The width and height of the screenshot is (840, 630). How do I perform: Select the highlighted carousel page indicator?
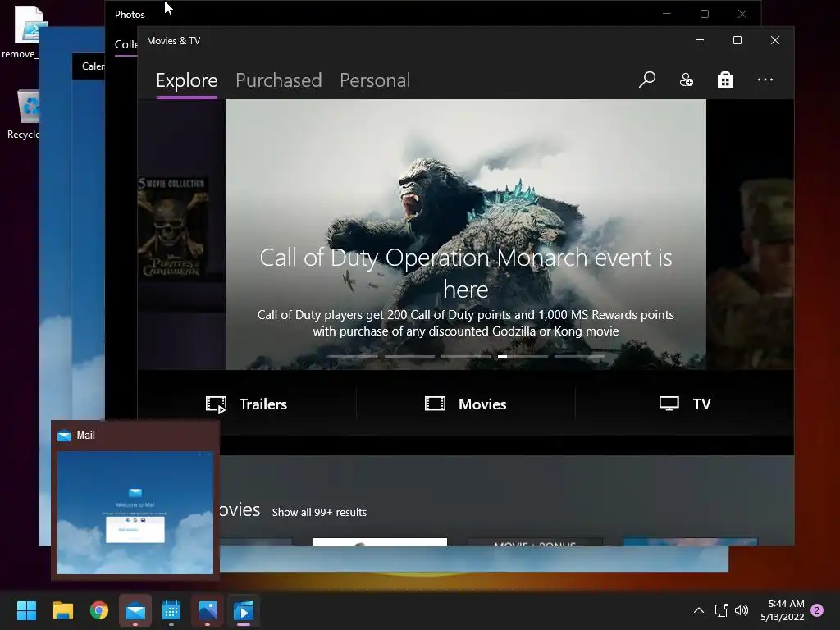(523, 356)
